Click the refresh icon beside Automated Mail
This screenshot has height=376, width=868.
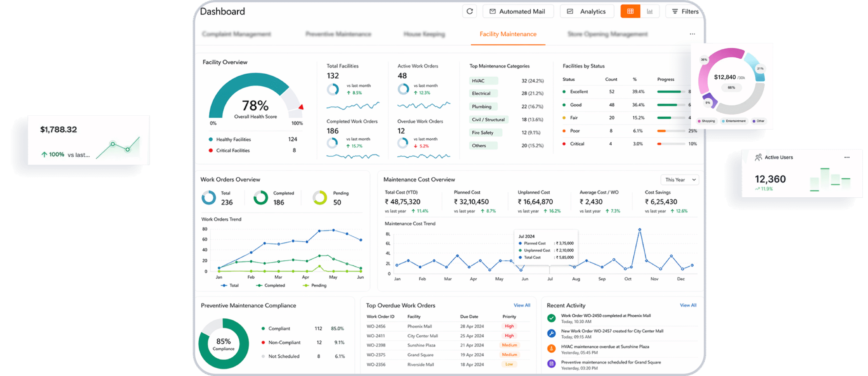tap(469, 11)
